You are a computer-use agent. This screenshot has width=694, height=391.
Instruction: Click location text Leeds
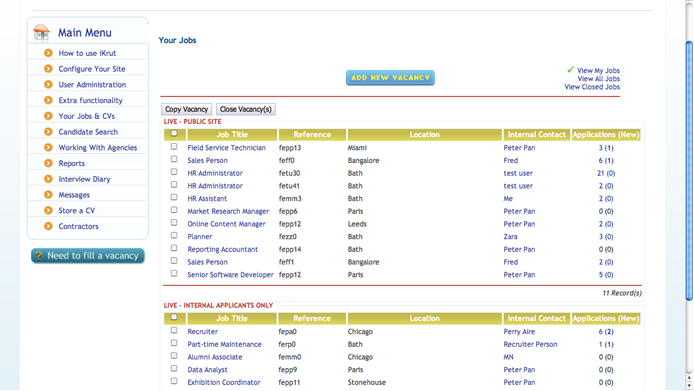tap(357, 224)
